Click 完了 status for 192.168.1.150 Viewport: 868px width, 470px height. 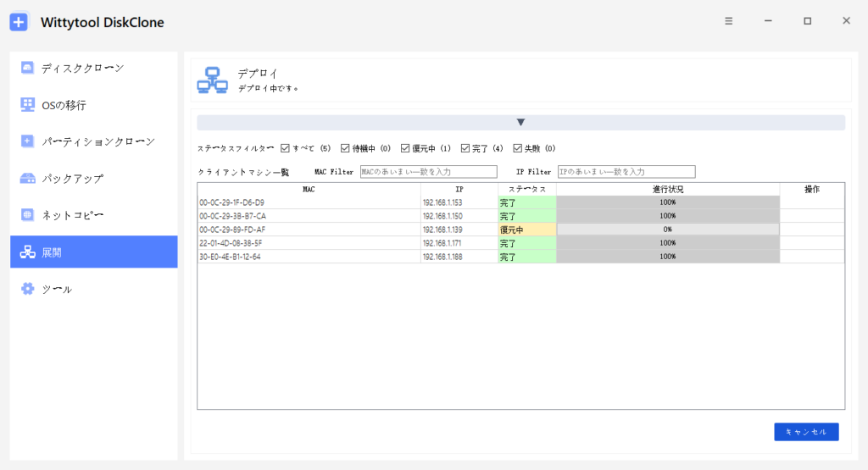click(x=527, y=216)
